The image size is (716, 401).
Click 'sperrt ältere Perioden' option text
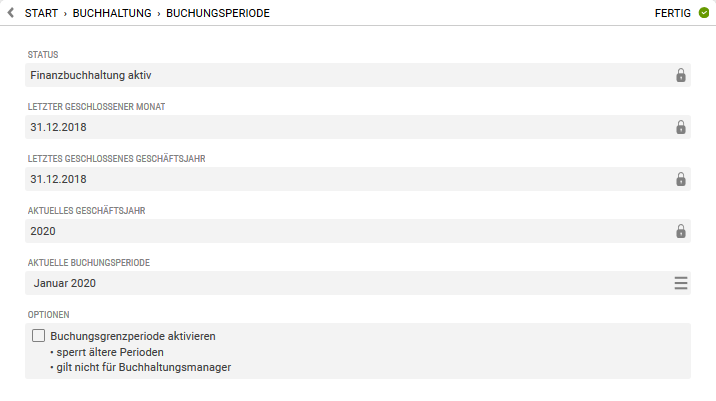(x=110, y=352)
